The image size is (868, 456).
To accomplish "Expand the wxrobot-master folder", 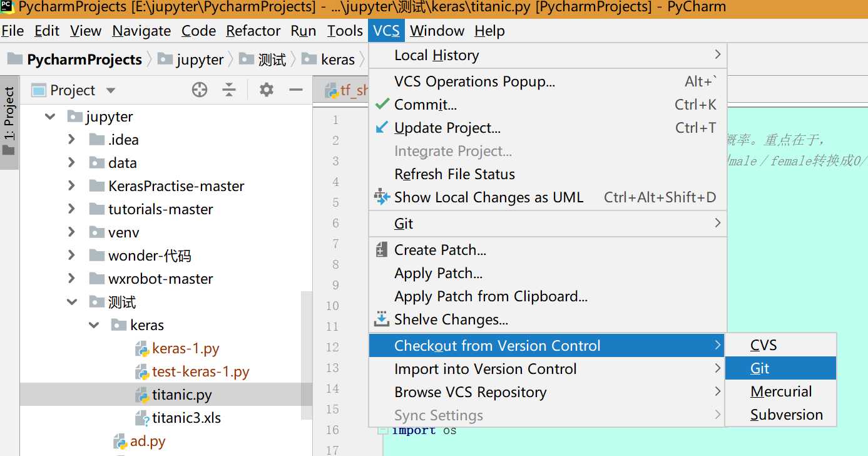I will coord(72,279).
